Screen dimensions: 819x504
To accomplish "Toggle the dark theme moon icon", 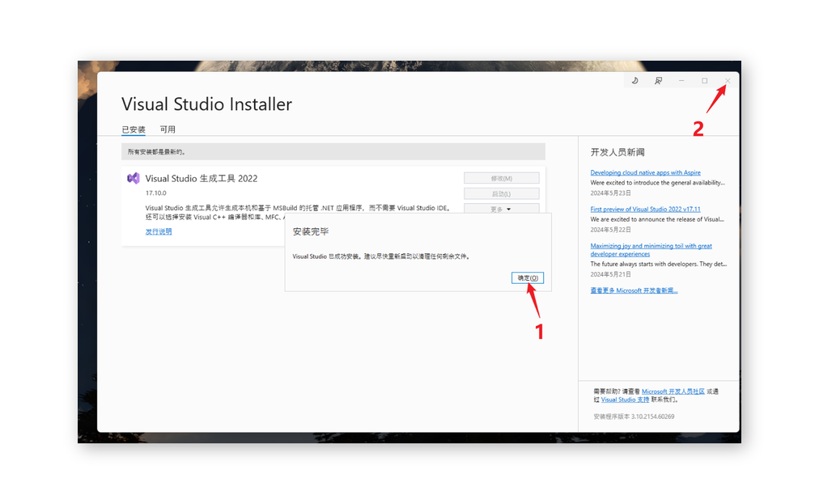I will pyautogui.click(x=635, y=81).
